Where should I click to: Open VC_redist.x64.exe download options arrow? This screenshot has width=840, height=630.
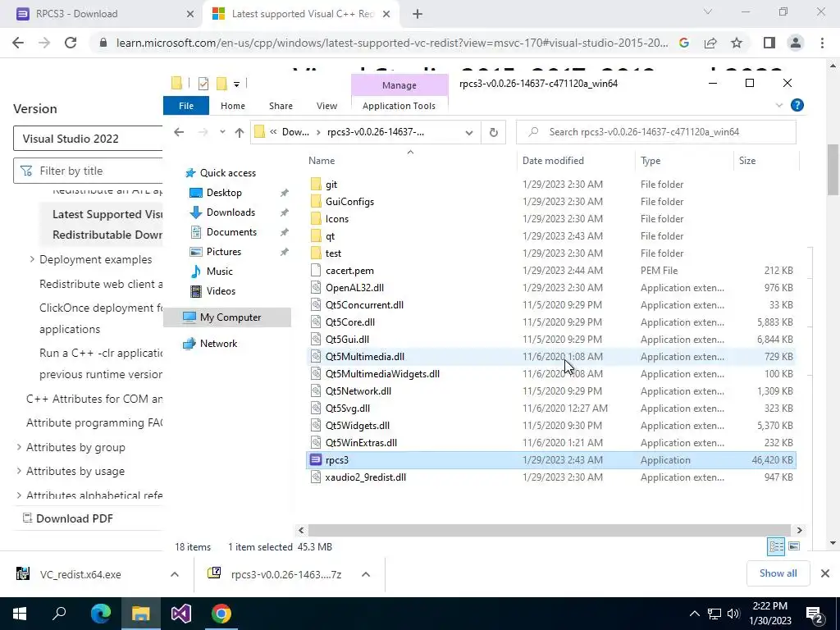coord(174,574)
